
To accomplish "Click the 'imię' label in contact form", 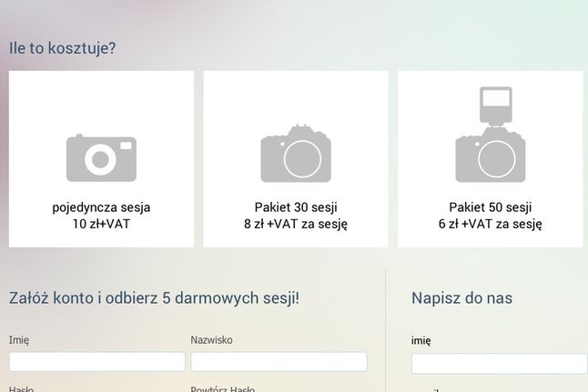I will coord(421,341).
